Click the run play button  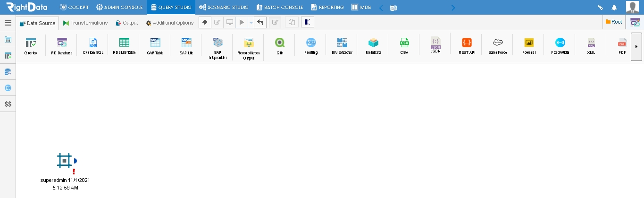coord(242,22)
